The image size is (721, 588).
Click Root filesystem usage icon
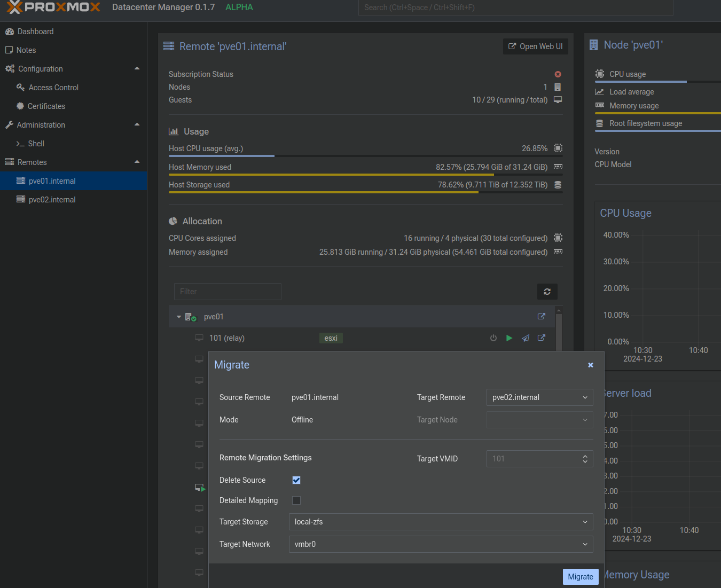click(600, 123)
